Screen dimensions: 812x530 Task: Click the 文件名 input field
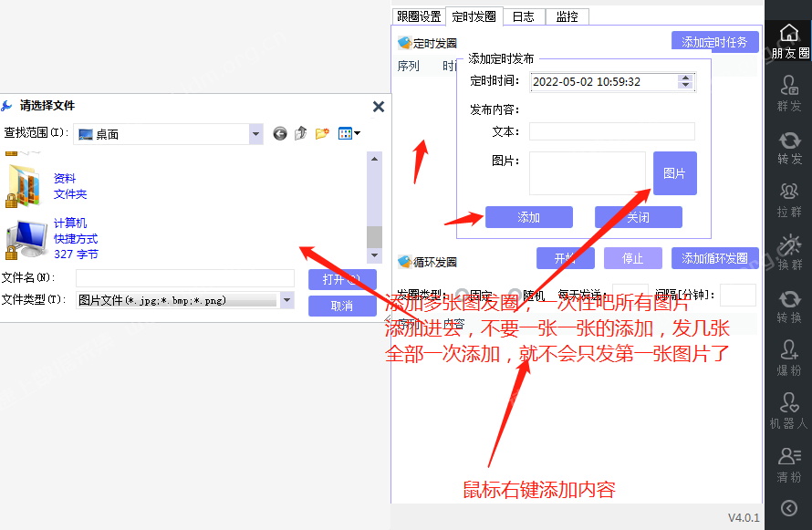[x=185, y=278]
